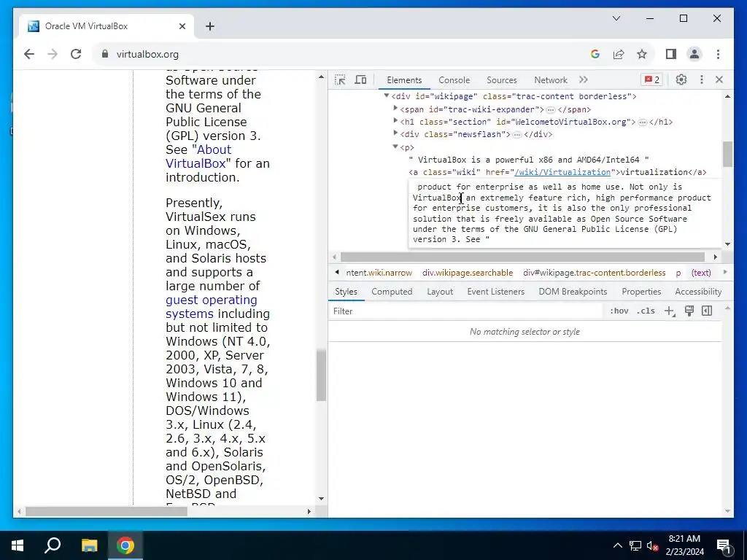747x560 pixels.
Task: Toggle the rendering emulations paintbrush icon
Action: click(x=689, y=311)
